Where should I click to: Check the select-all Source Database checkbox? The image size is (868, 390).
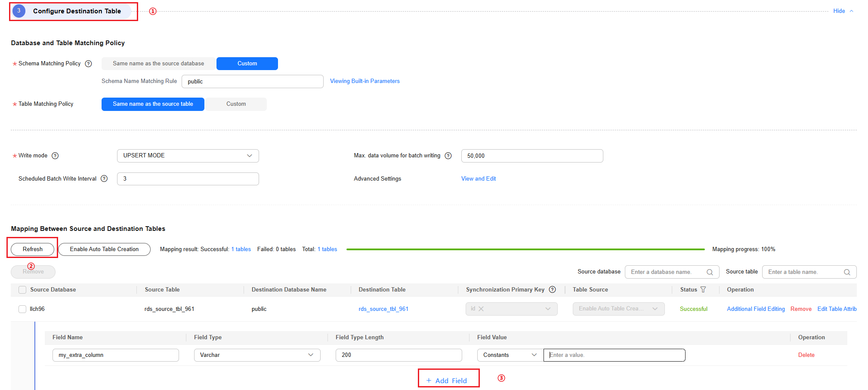point(22,290)
